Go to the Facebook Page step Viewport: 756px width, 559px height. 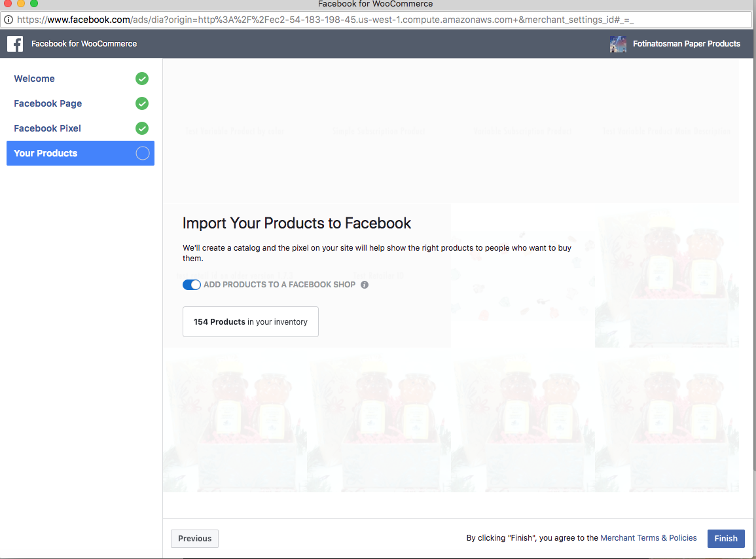tap(81, 103)
